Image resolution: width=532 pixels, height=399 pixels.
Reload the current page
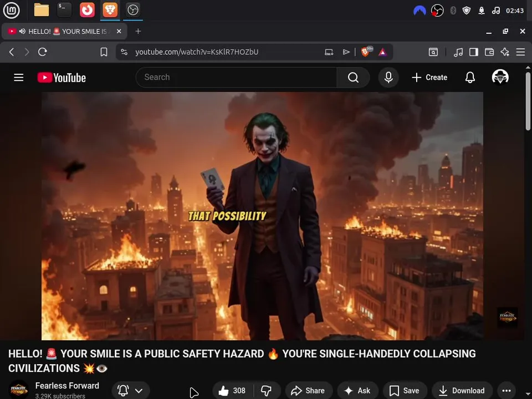(x=43, y=52)
